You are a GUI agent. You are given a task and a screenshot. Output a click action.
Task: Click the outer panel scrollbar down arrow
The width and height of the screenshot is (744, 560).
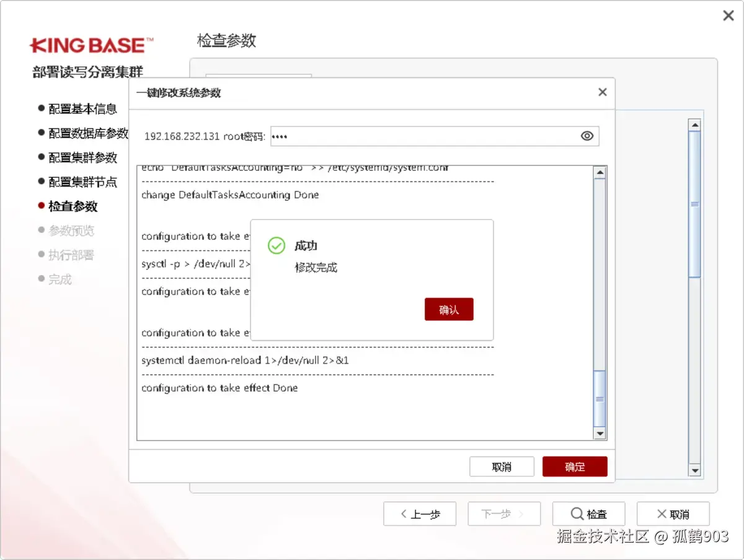[x=695, y=471]
